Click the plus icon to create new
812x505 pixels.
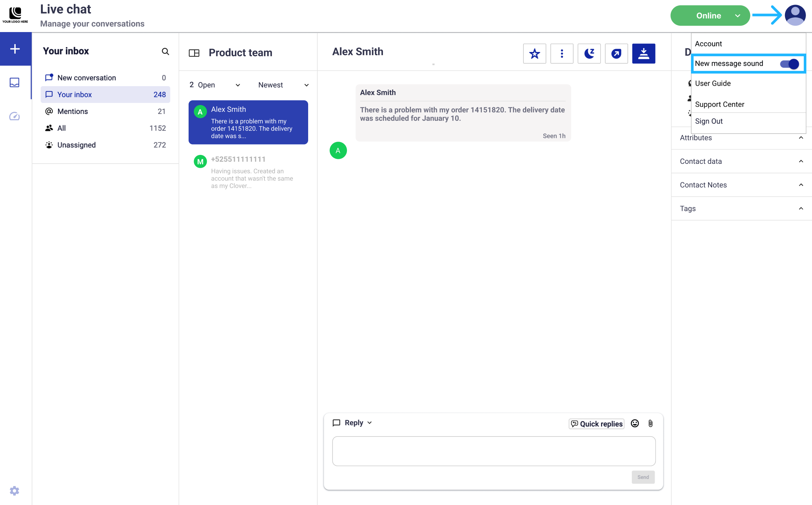15,49
